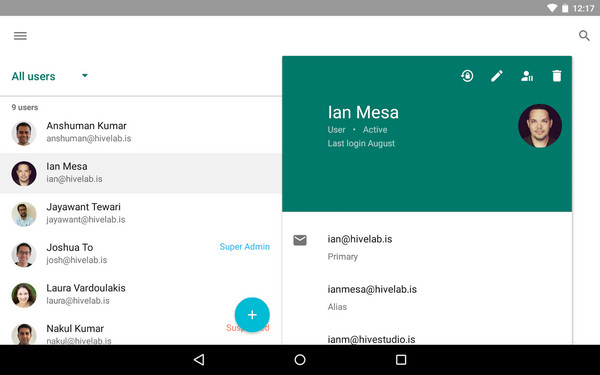Click the email envelope icon

tap(300, 240)
